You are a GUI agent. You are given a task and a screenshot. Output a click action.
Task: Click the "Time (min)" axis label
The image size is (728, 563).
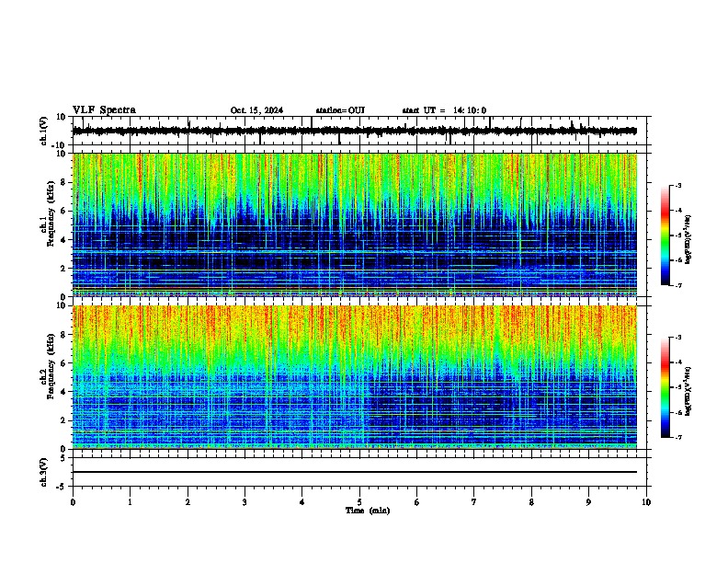tap(368, 511)
